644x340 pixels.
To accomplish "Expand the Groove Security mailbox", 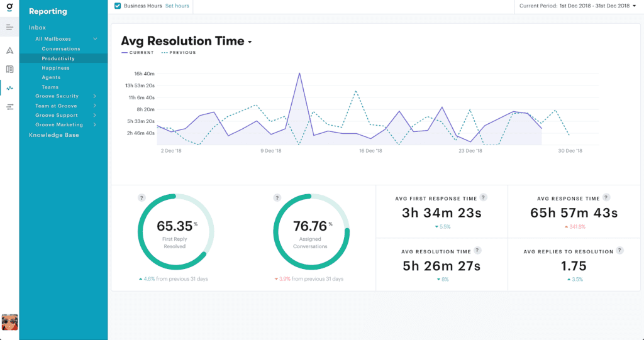I will (x=94, y=96).
